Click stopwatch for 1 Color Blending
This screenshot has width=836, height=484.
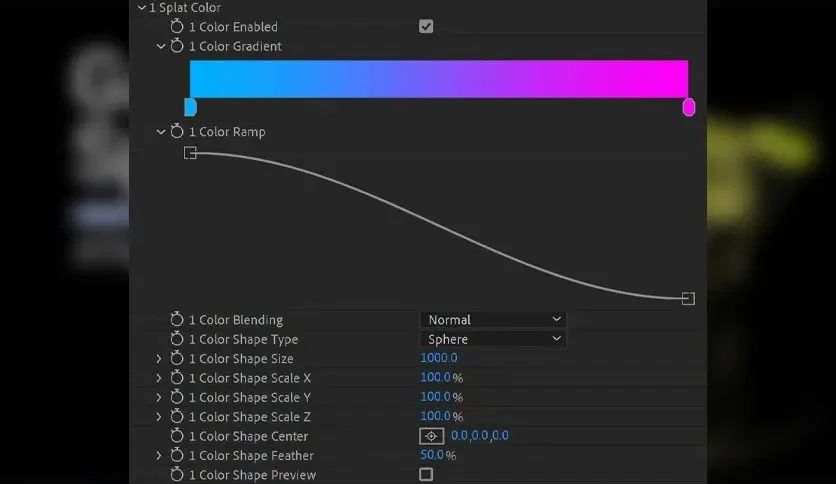pyautogui.click(x=176, y=319)
